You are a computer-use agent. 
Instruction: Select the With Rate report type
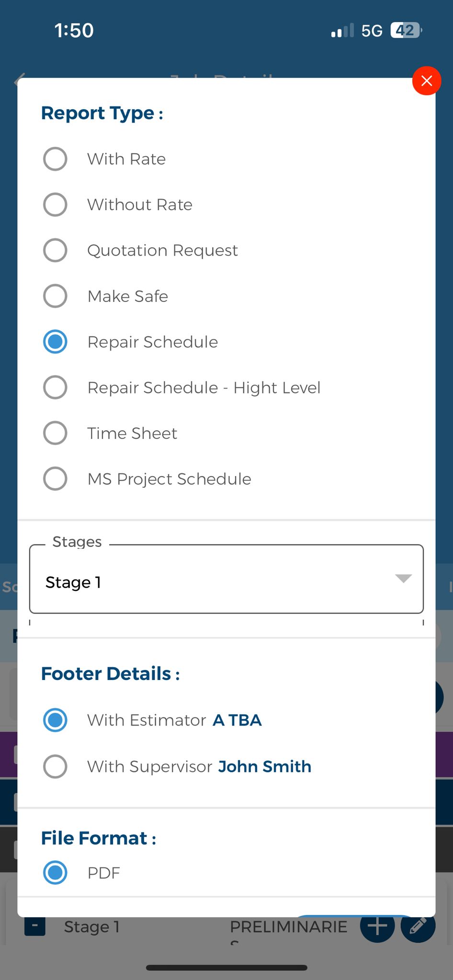pos(56,159)
